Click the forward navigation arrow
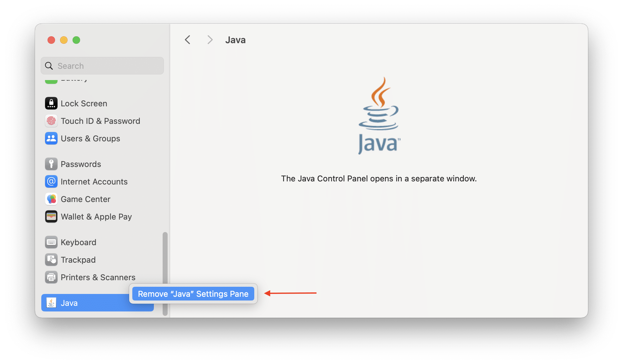 (x=210, y=40)
